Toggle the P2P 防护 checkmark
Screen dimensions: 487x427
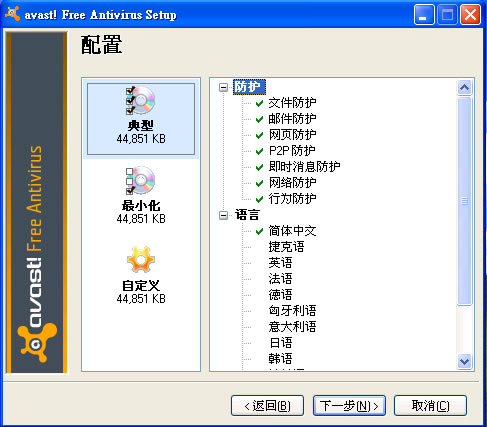(x=259, y=151)
